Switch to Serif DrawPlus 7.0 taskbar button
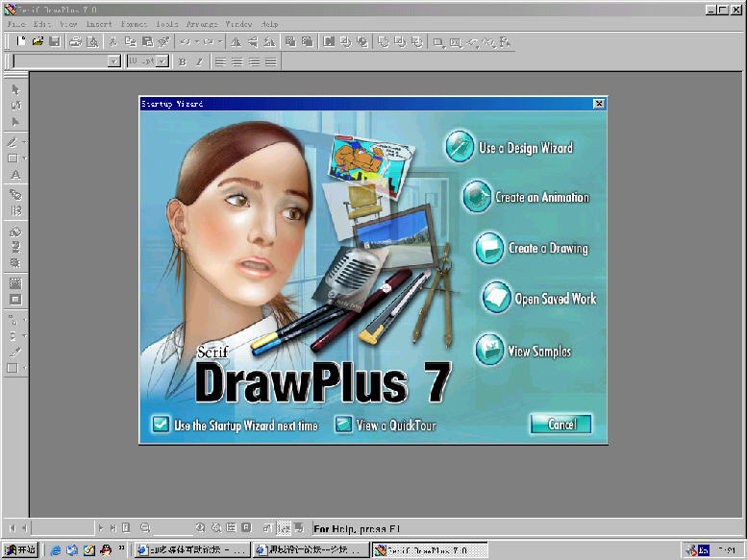The width and height of the screenshot is (747, 560). pyautogui.click(x=430, y=550)
